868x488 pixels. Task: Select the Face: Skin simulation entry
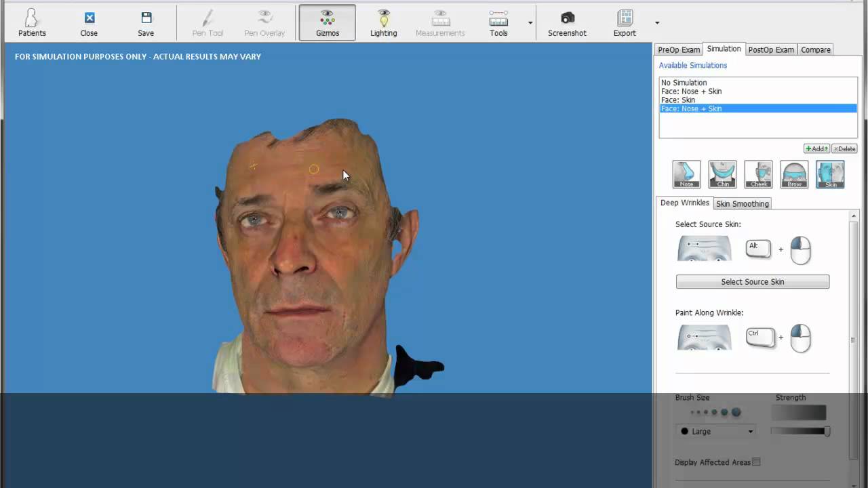click(x=758, y=100)
